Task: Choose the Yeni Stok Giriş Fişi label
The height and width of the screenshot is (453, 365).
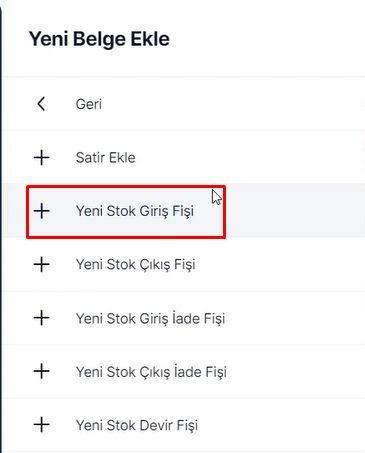Action: (135, 211)
